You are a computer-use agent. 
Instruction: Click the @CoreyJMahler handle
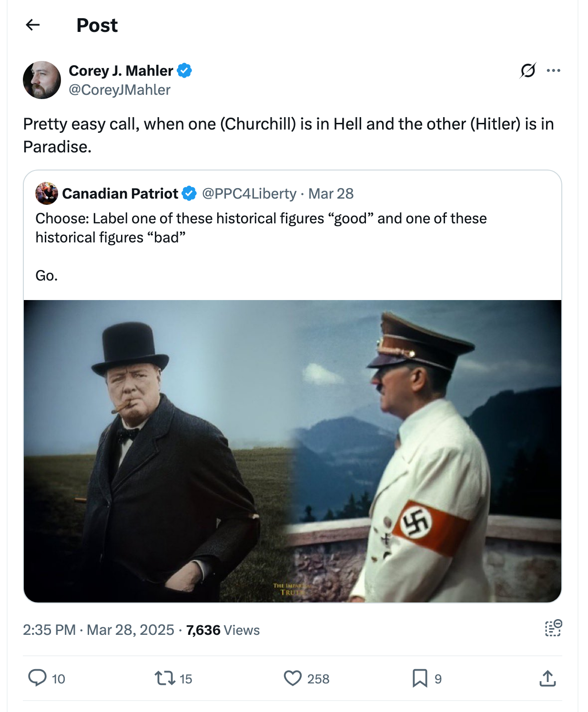120,90
